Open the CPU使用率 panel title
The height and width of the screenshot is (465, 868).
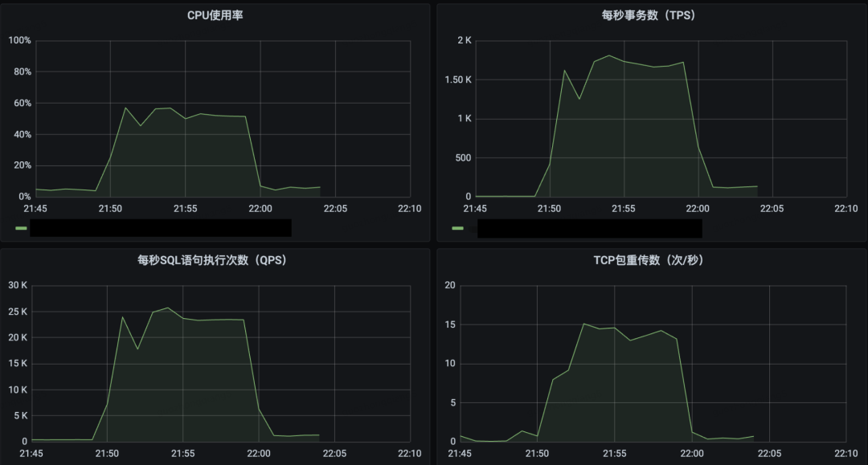click(215, 15)
